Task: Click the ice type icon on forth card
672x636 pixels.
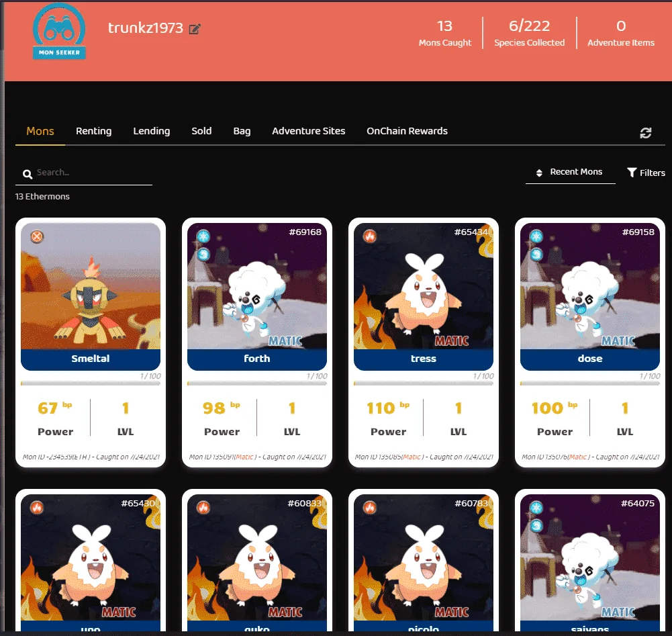Action: (203, 236)
